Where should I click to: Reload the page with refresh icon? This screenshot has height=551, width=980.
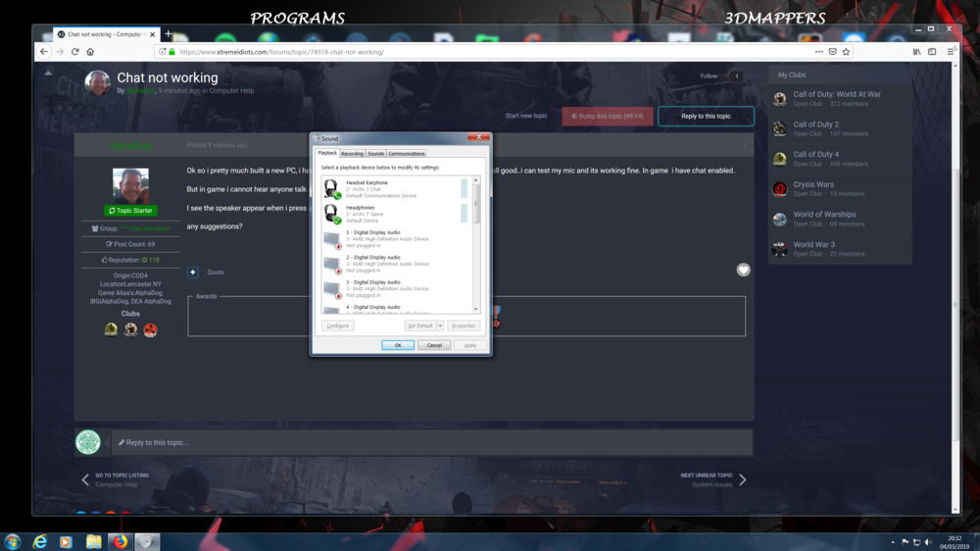point(74,52)
